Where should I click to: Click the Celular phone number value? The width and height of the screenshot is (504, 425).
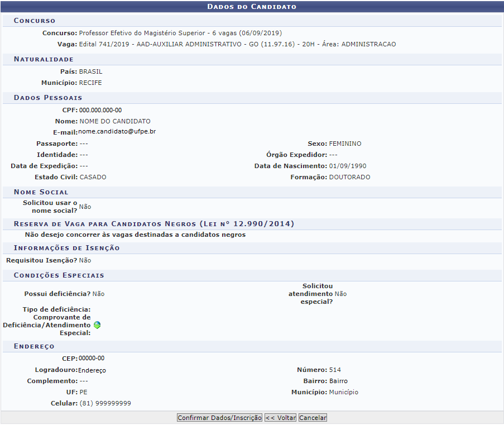[x=105, y=403]
